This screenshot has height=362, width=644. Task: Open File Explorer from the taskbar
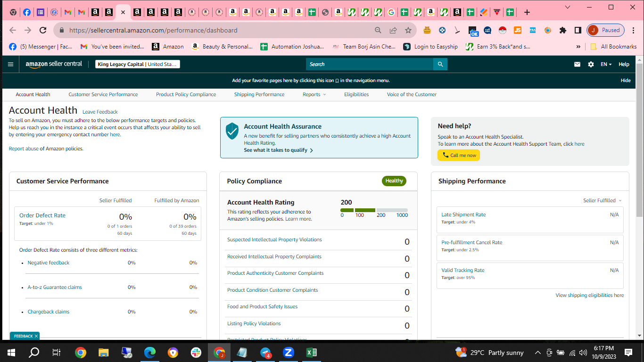[104, 353]
